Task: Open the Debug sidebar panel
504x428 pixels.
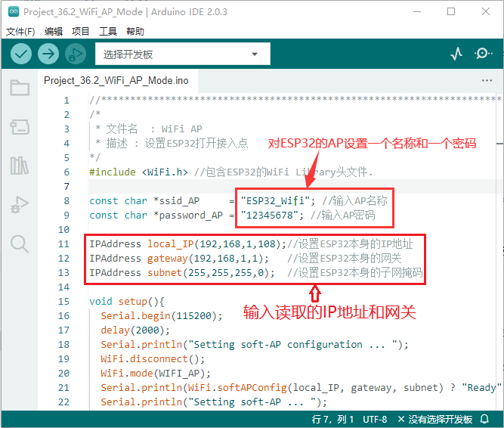Action: point(20,204)
